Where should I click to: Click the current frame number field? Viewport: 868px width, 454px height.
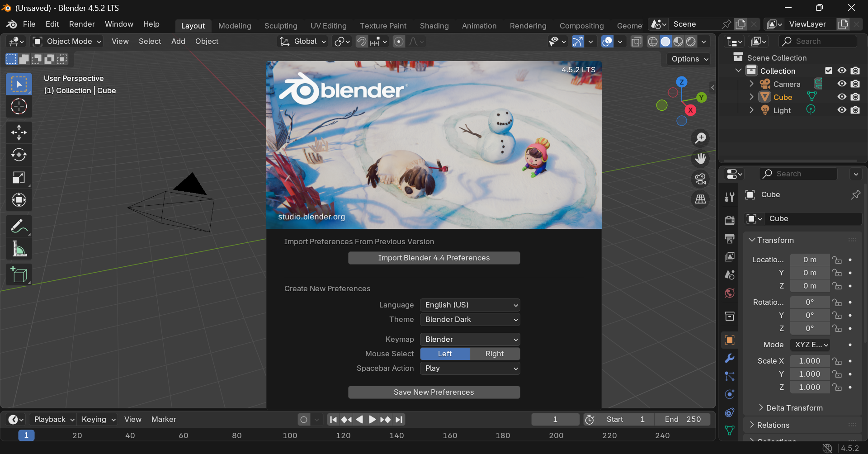(x=555, y=419)
